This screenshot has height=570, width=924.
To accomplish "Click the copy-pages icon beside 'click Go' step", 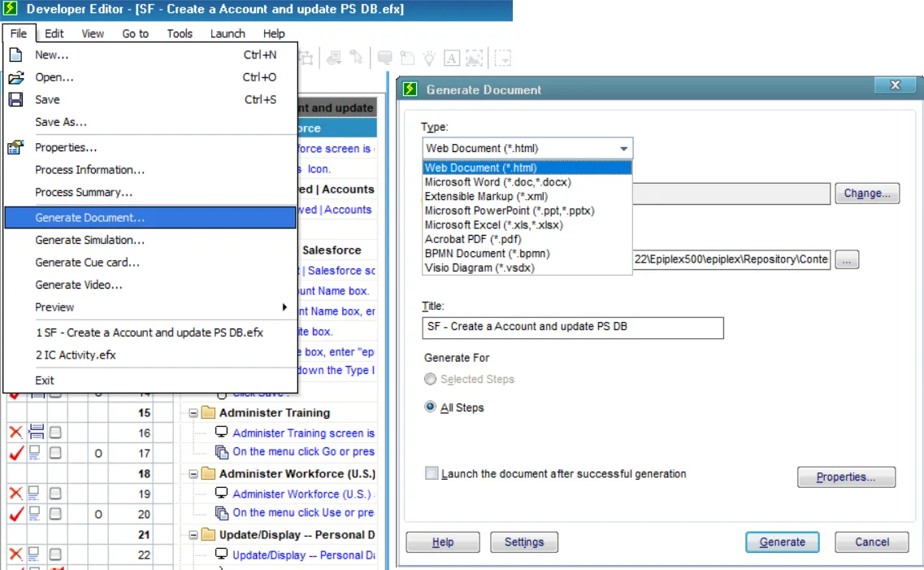I will [222, 452].
